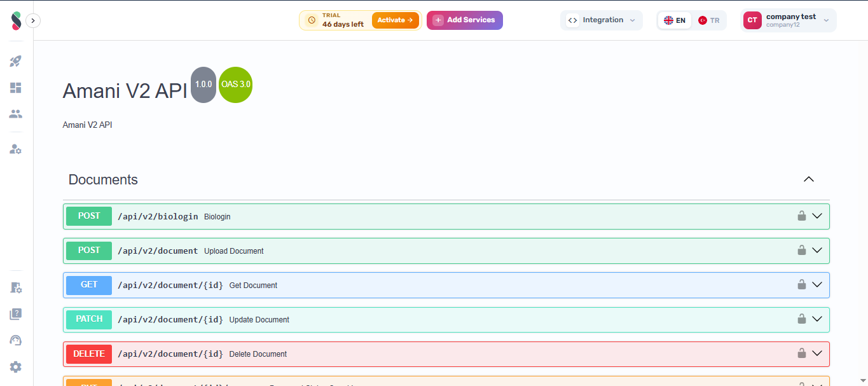
Task: Click the 46 days left text
Action: click(343, 24)
